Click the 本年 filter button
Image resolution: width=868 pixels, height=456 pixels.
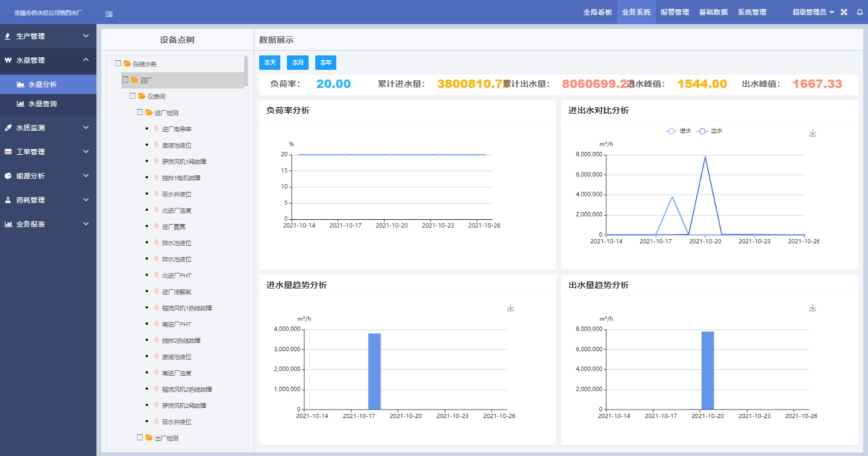coord(325,63)
